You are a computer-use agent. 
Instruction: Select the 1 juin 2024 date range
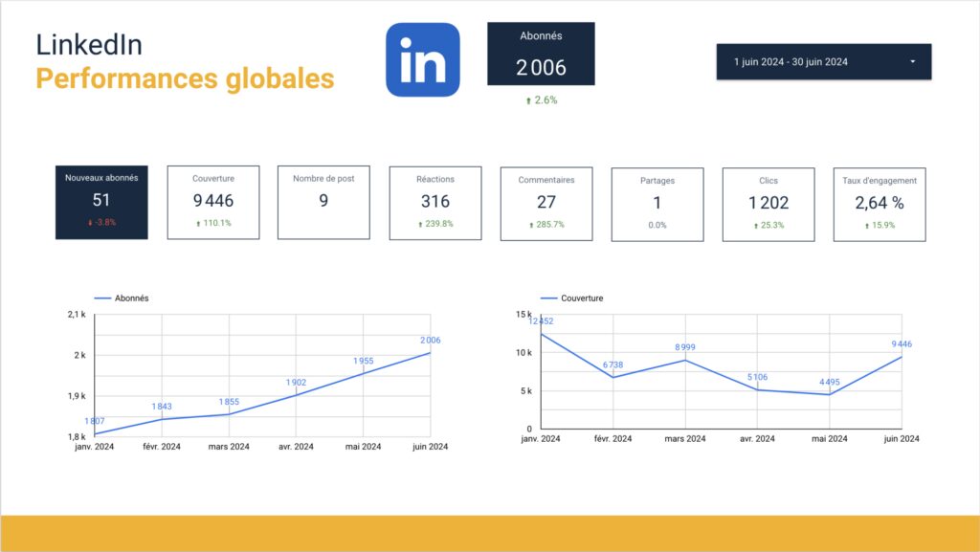click(x=791, y=62)
